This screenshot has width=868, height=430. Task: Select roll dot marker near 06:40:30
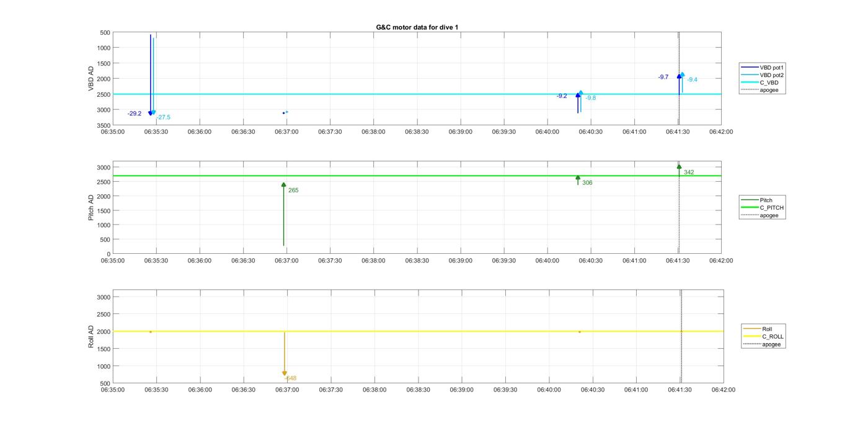(580, 332)
